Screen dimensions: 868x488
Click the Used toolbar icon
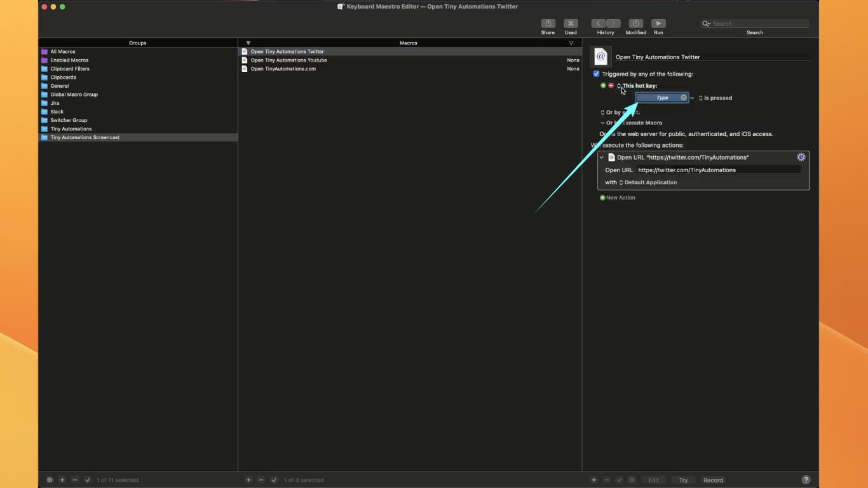click(x=571, y=24)
